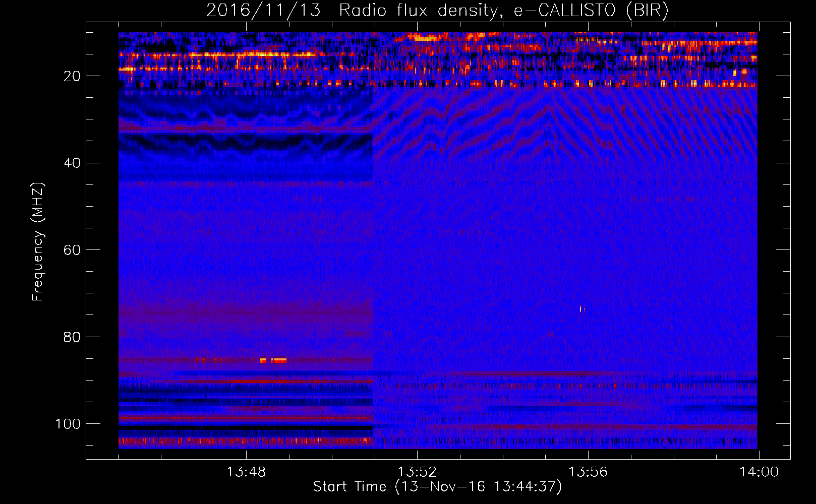
Task: Click the '60' frequency tick label
Action: coord(73,250)
